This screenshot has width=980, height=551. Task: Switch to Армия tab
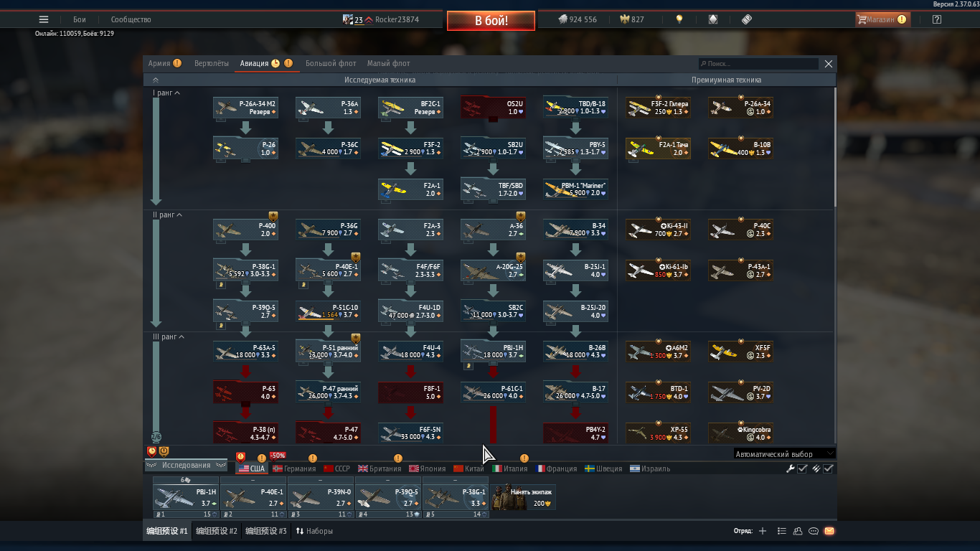coord(159,63)
